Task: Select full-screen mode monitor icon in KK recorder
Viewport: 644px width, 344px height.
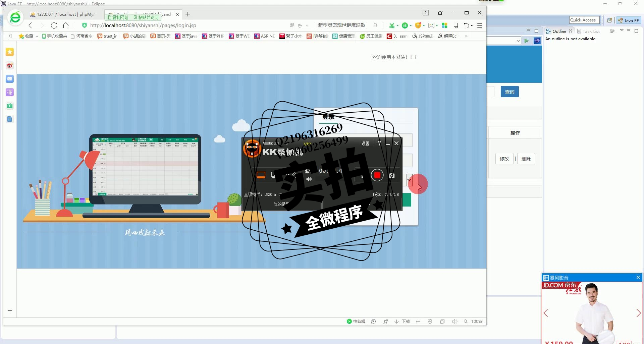Action: tap(261, 175)
